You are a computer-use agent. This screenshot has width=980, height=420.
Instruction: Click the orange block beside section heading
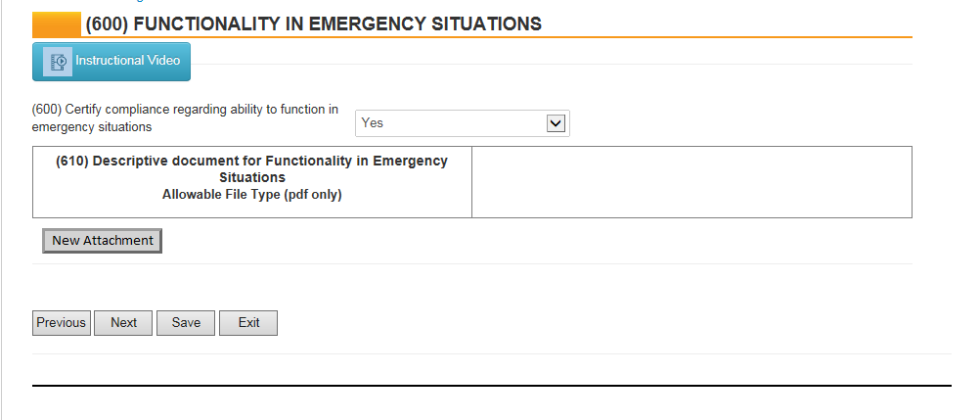click(57, 23)
